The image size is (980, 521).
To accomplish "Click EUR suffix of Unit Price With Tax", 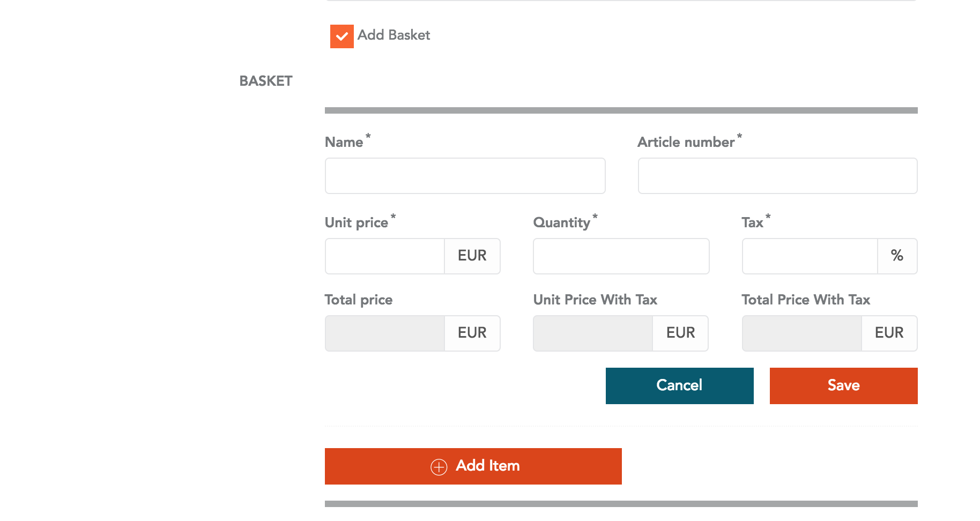I will click(680, 333).
